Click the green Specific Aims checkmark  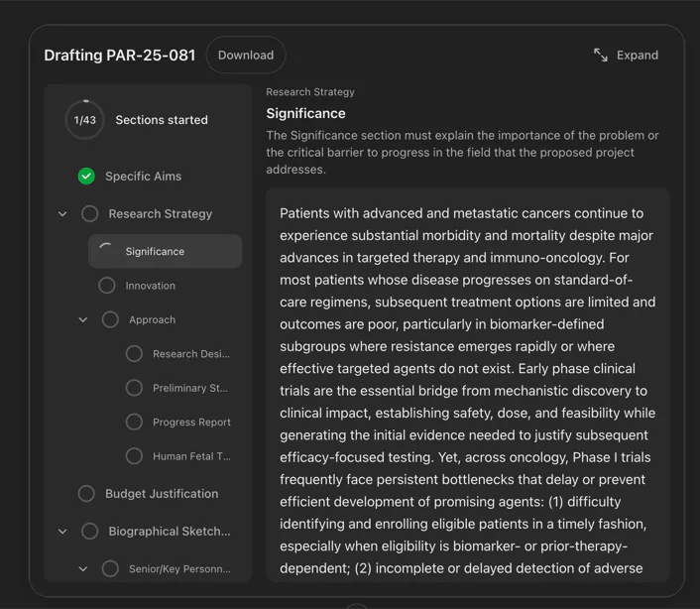tap(86, 176)
